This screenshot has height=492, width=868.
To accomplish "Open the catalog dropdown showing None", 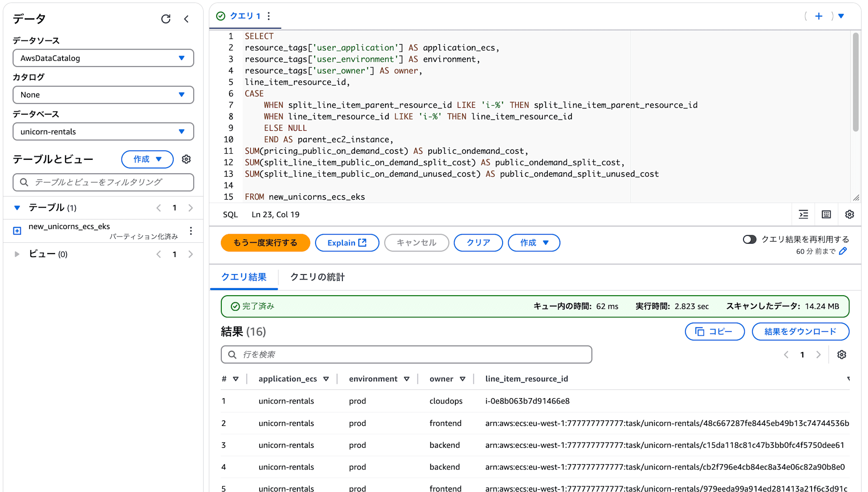I will (103, 95).
